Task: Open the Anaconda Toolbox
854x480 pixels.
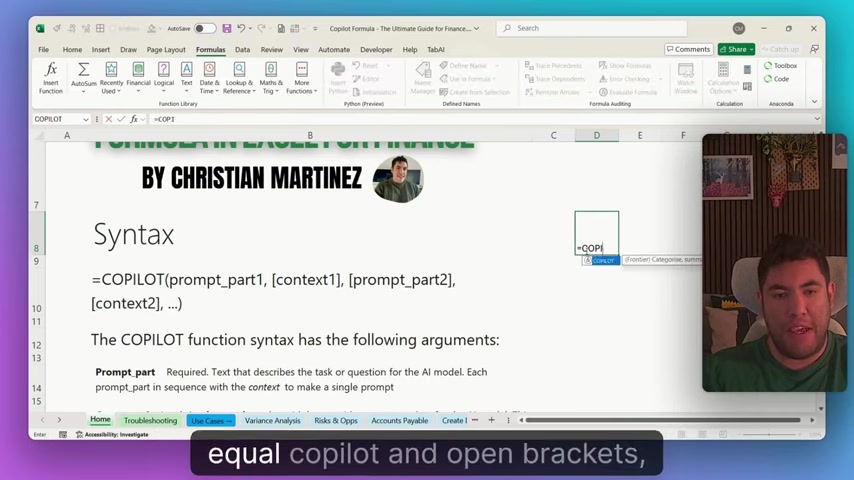Action: (780, 65)
